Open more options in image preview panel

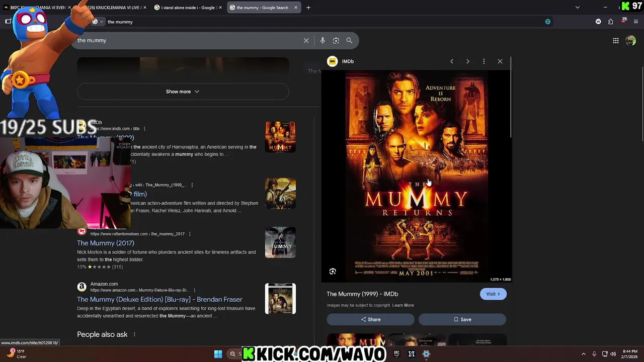tap(484, 61)
